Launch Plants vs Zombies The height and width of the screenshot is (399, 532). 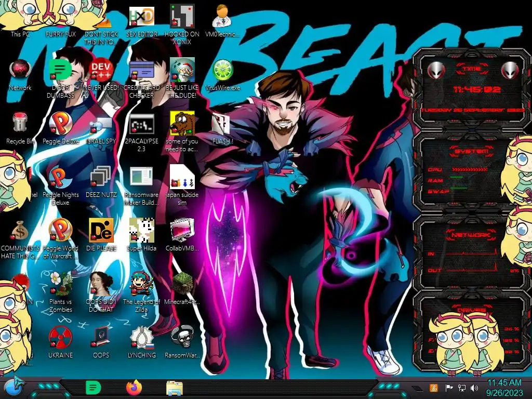(60, 293)
